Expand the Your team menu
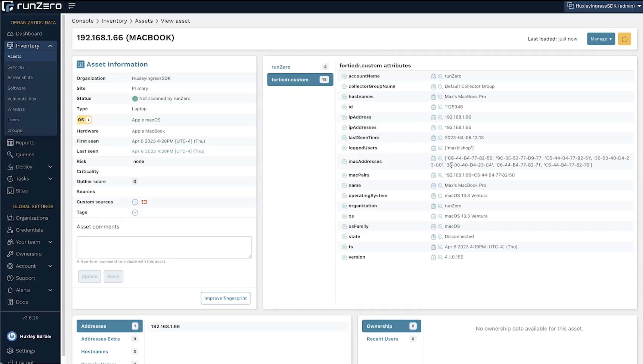 [50, 242]
